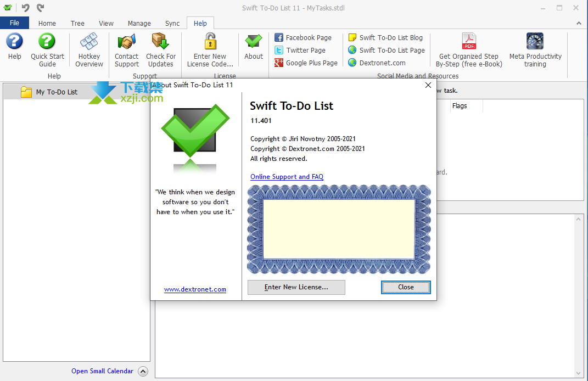Open the Google Plus Page link

tap(306, 63)
